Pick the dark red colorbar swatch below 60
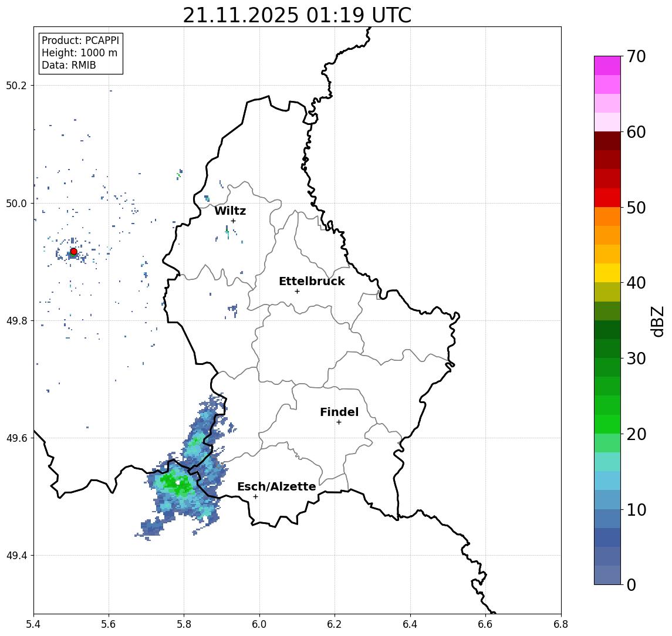This screenshot has height=636, width=672. tap(607, 141)
